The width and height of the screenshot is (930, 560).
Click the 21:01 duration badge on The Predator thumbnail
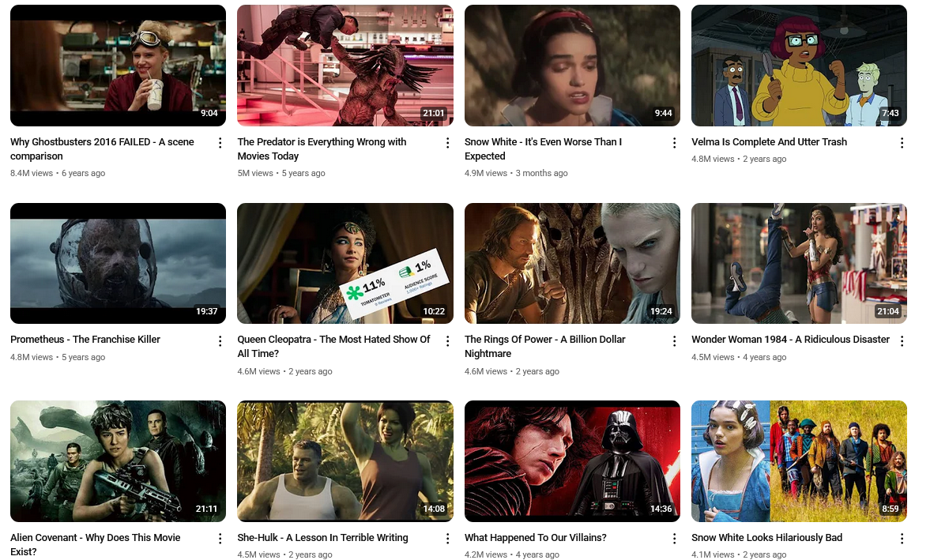click(433, 113)
